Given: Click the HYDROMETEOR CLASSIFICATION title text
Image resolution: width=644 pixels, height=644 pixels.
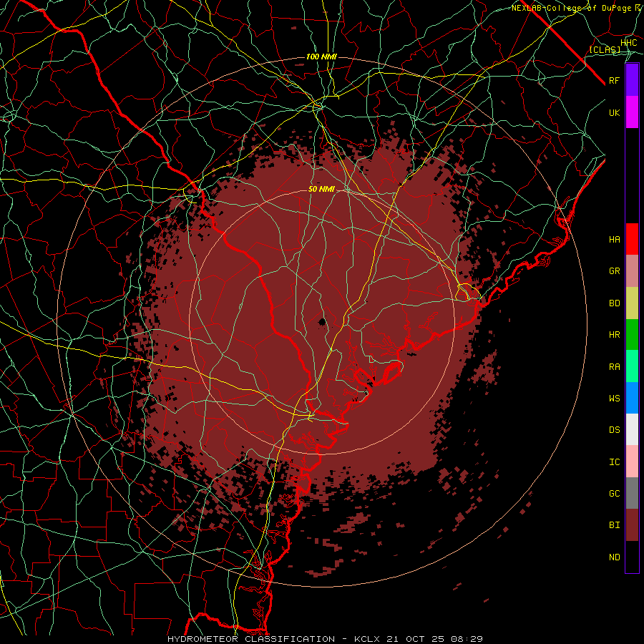Looking at the screenshot, I should (251, 639).
